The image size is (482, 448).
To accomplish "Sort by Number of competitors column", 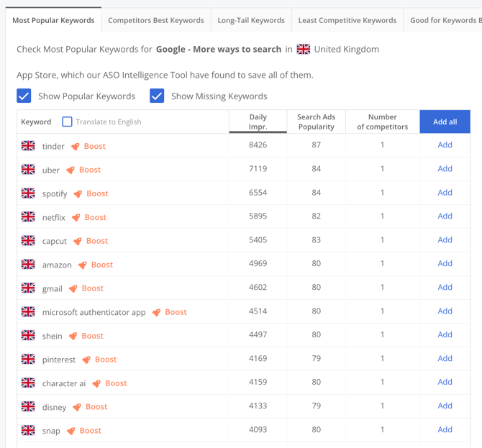I will [382, 122].
